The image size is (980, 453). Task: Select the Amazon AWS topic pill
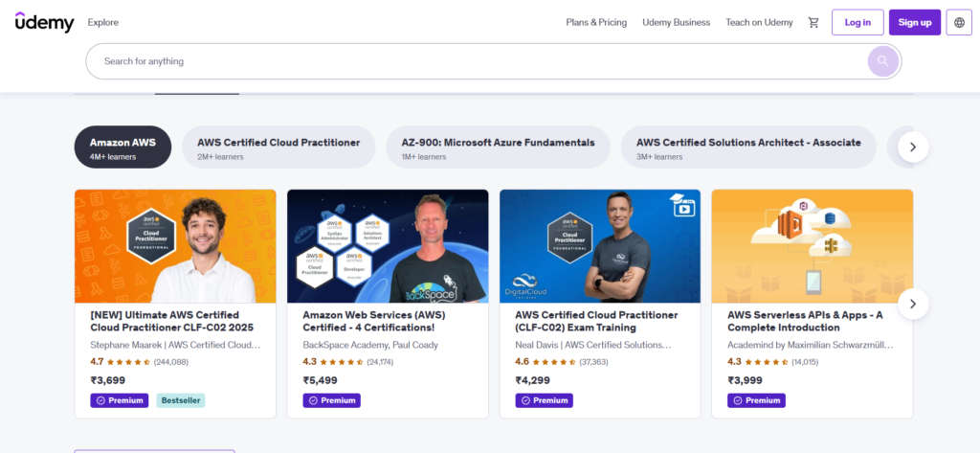click(122, 147)
